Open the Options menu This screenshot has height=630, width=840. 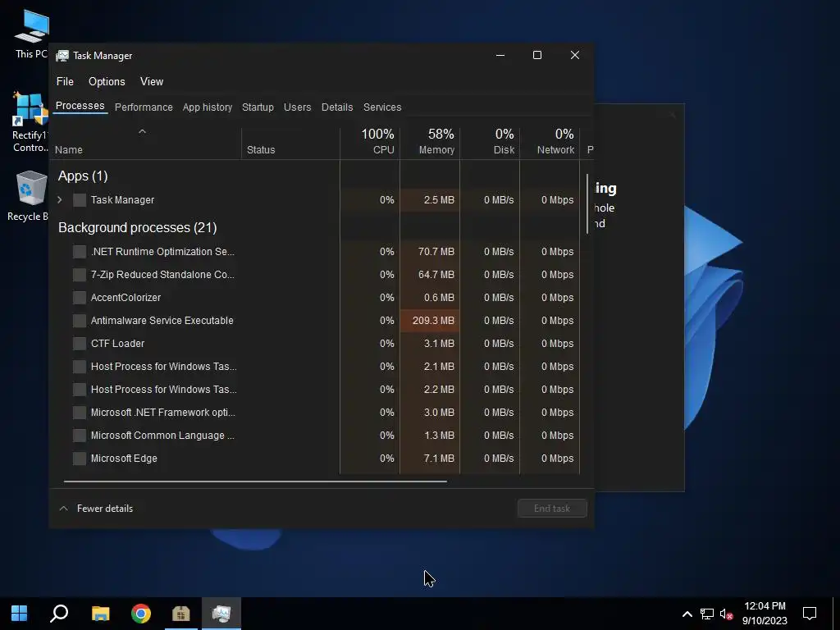tap(107, 81)
